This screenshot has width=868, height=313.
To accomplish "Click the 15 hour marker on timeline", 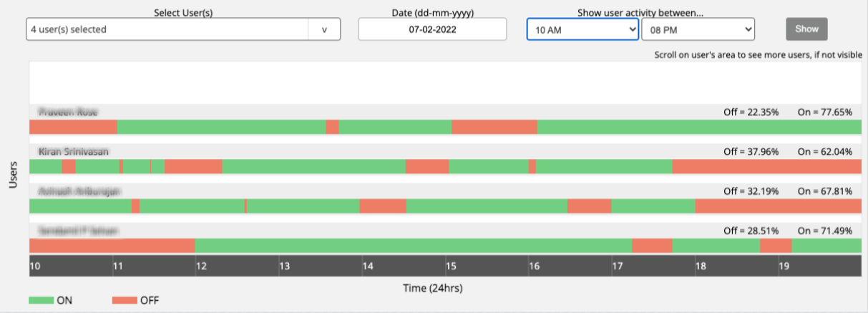I will (x=451, y=266).
